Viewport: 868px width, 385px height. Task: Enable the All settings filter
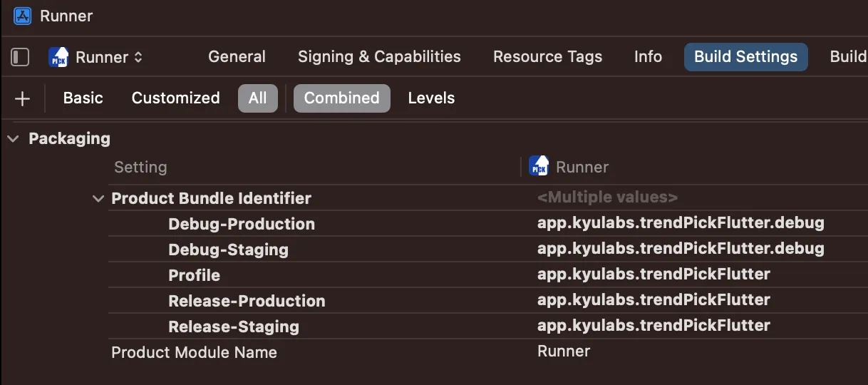[257, 98]
